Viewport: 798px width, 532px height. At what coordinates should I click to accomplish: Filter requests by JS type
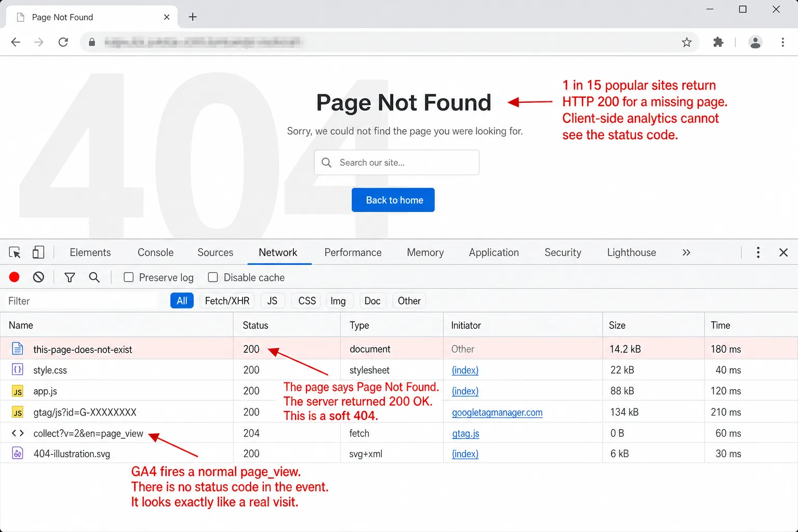[x=272, y=301]
